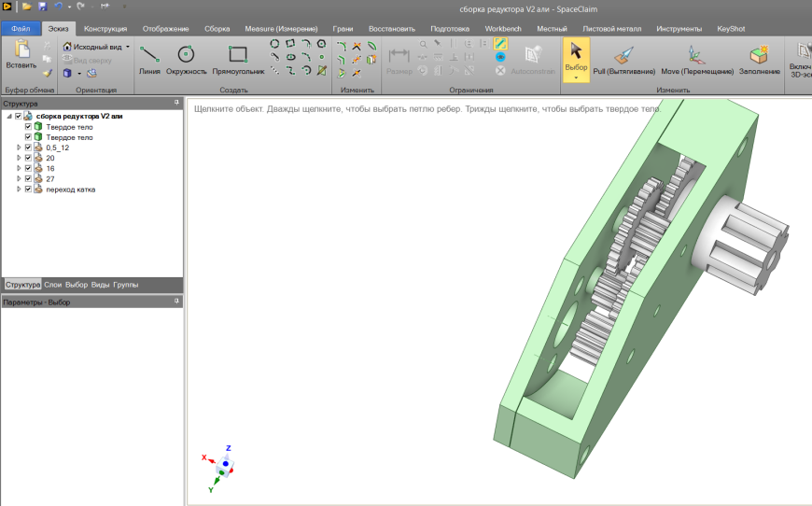Toggle checkbox for the first Твердое тело
Viewport: 812px width, 506px height.
coord(28,127)
